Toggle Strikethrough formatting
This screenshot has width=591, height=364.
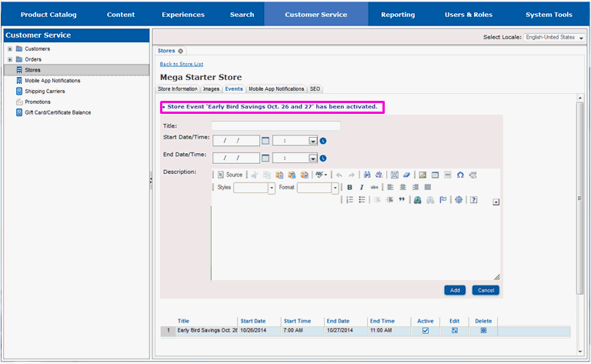[374, 187]
